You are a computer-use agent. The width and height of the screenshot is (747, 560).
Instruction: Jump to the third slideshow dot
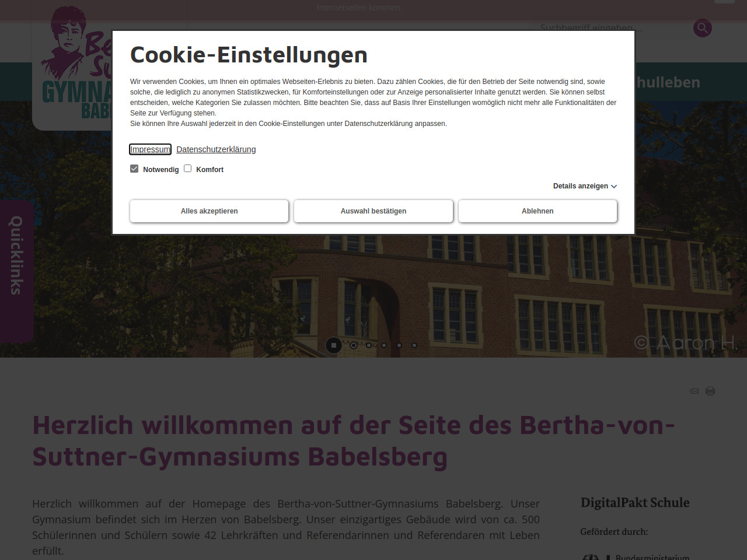(x=384, y=345)
